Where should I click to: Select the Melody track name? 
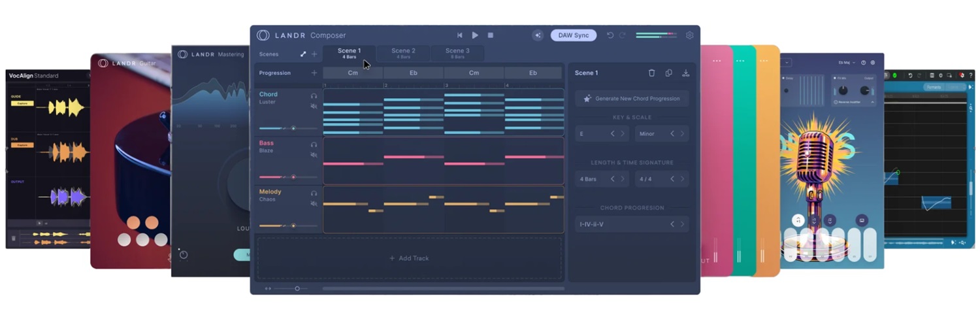click(270, 192)
